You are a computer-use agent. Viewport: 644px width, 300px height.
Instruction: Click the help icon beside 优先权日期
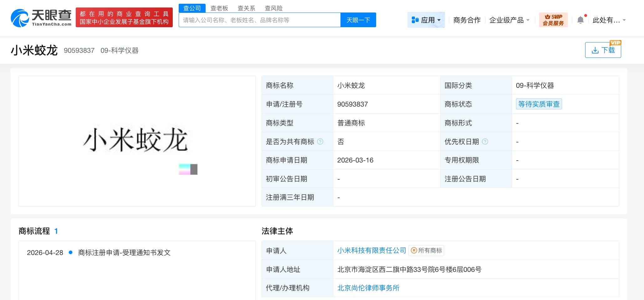click(485, 142)
